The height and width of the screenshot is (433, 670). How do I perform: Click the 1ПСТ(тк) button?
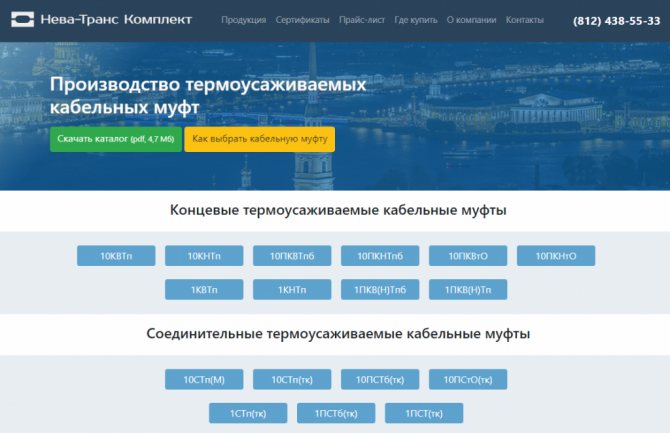click(x=424, y=413)
